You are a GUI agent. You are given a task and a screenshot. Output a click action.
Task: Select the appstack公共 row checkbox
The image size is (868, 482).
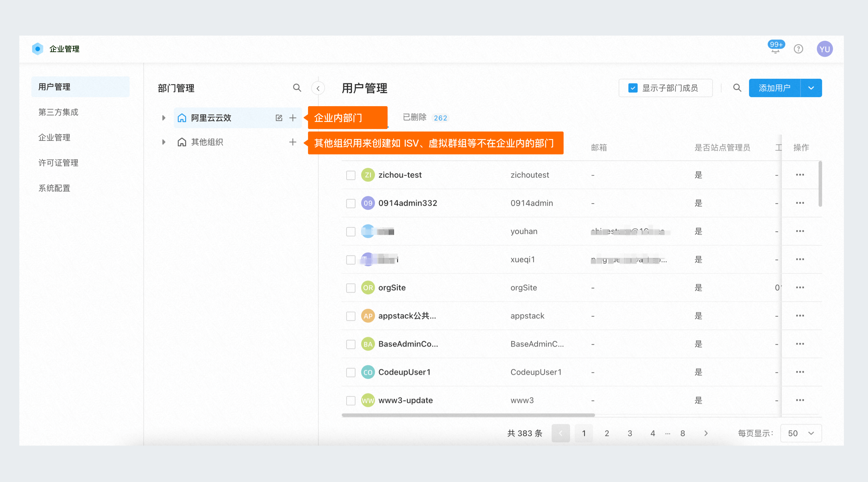351,316
